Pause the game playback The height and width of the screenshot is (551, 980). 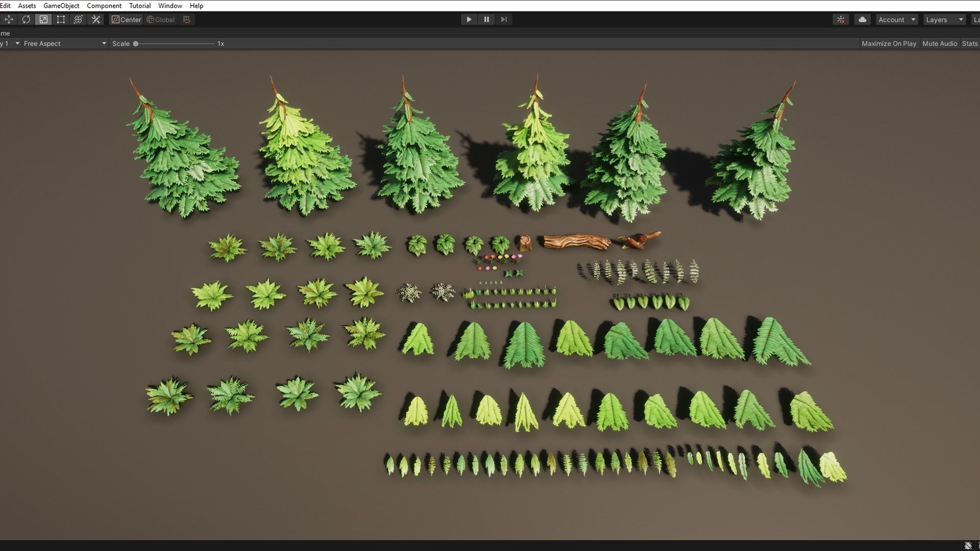click(x=486, y=19)
